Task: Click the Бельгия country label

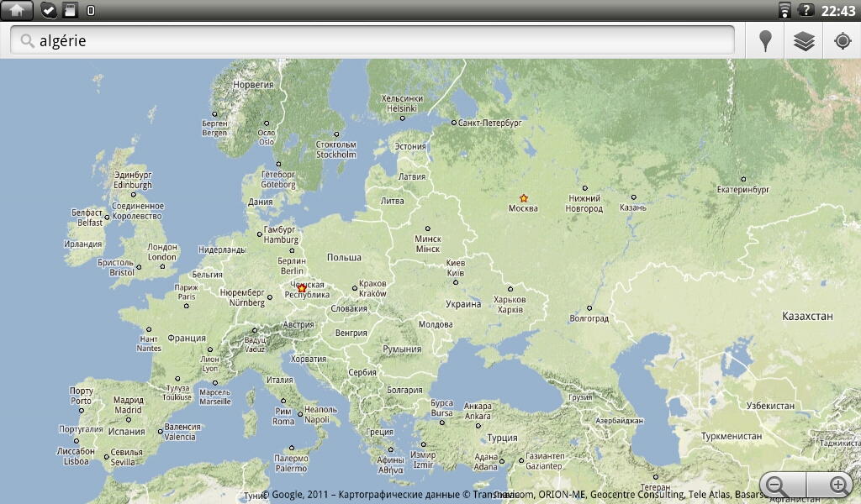Action: (207, 274)
